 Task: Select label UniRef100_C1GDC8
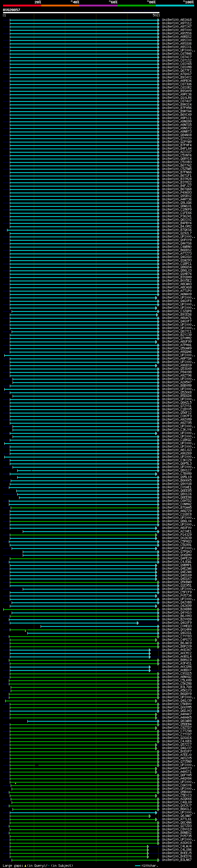[x=177, y=514]
